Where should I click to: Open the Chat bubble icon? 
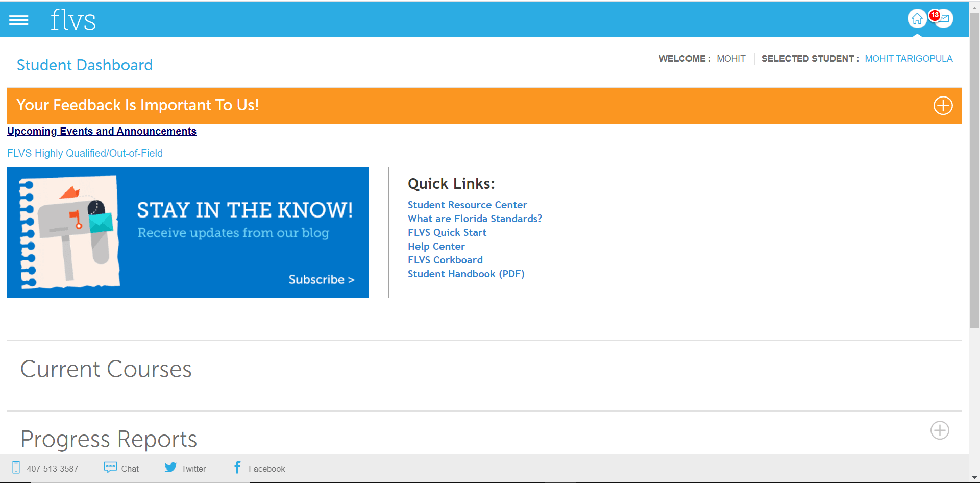pos(110,467)
